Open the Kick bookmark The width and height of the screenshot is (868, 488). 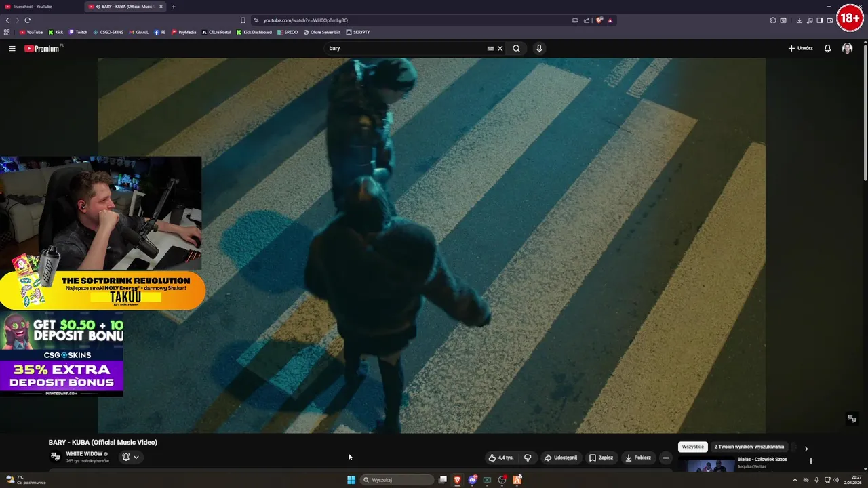[x=56, y=32]
